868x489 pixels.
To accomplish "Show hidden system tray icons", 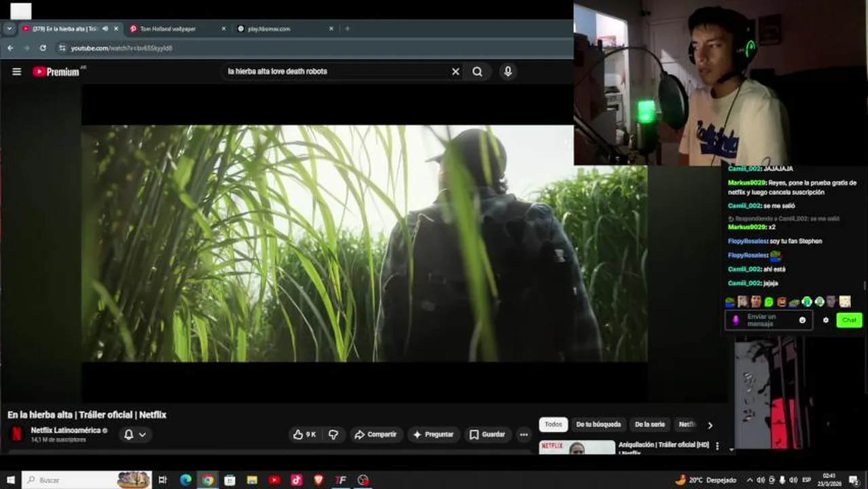I will [748, 480].
